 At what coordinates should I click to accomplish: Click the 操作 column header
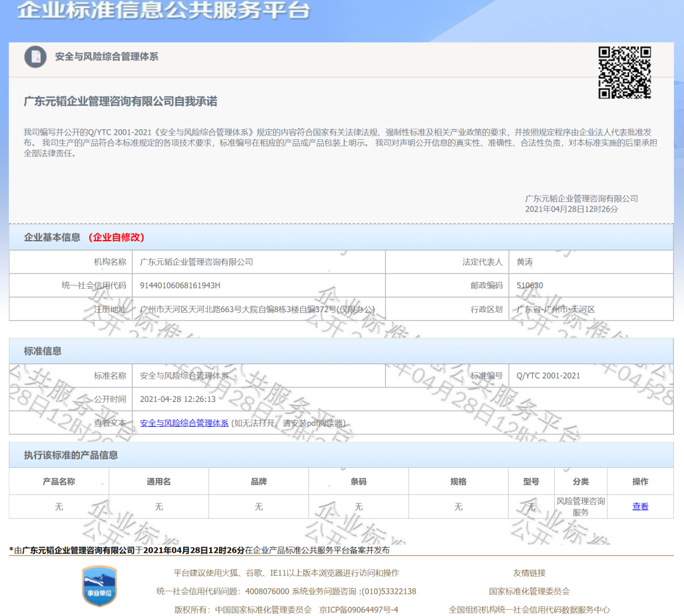[x=640, y=482]
